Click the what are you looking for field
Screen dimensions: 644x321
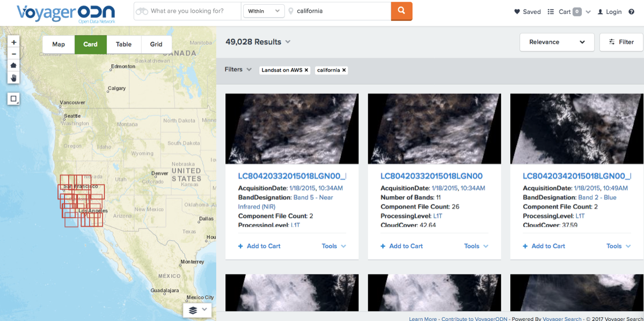coord(187,11)
